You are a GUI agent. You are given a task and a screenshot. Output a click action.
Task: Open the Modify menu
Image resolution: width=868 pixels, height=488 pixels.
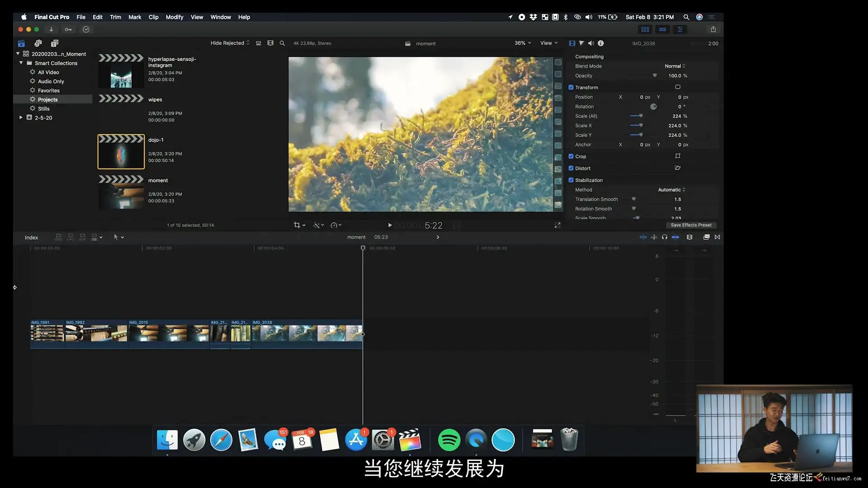[x=174, y=17]
